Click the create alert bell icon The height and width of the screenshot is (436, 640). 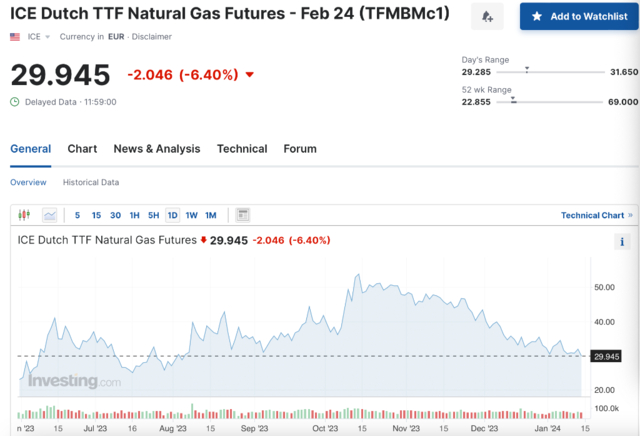[x=486, y=17]
